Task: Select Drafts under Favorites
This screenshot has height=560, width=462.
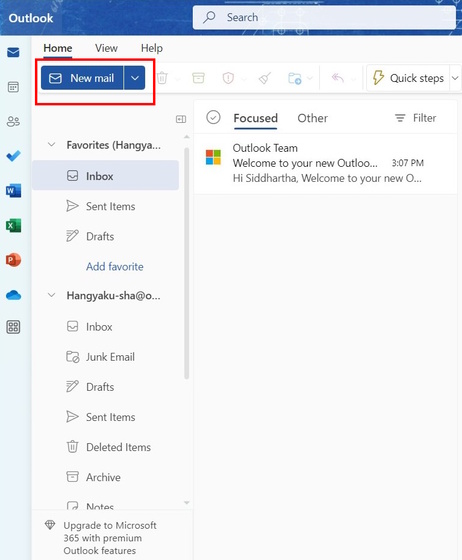Action: pos(106,236)
